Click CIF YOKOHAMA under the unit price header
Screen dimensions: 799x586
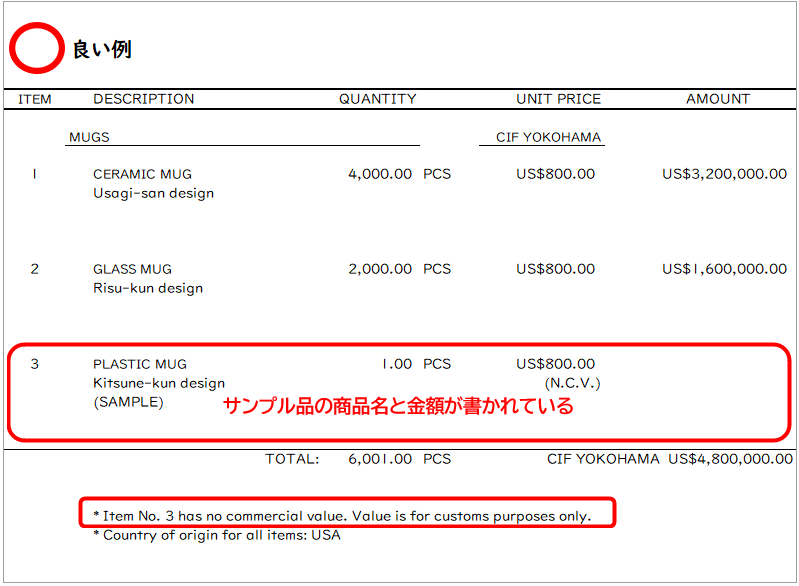548,137
